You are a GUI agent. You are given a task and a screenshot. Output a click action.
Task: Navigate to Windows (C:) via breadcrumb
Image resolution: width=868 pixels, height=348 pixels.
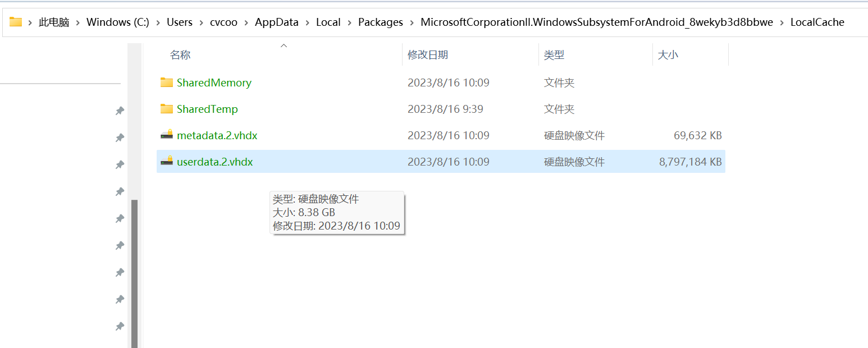point(117,22)
